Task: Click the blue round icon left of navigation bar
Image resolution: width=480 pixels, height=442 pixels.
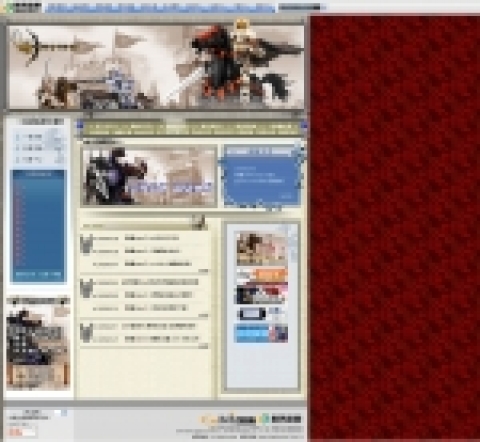Action: [x=80, y=125]
